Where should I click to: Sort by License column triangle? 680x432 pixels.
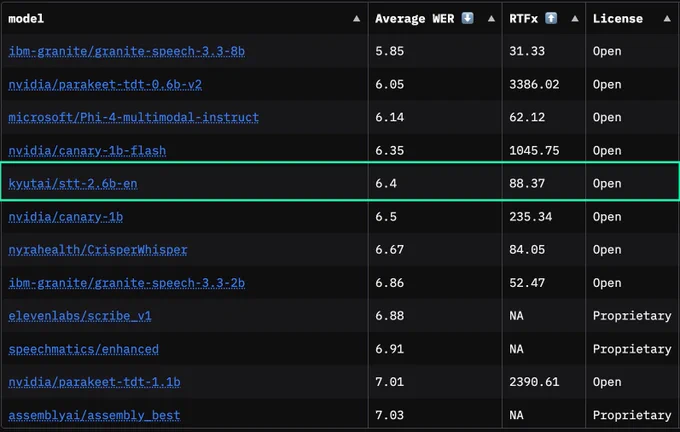point(667,19)
